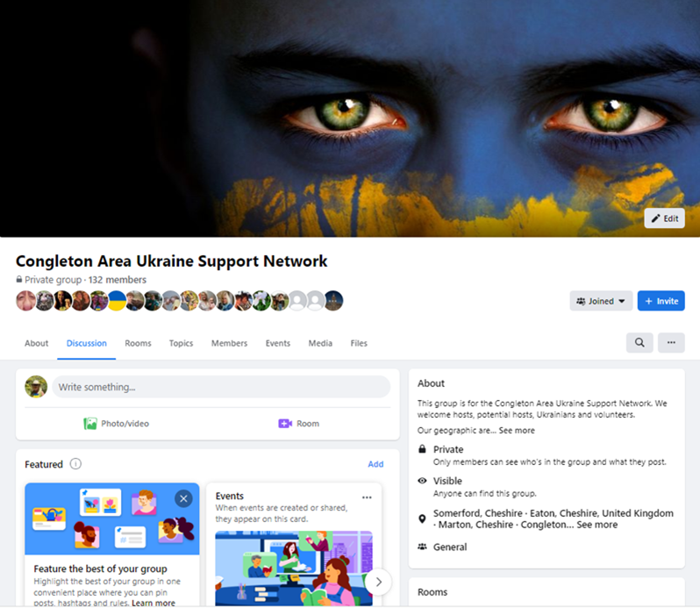Screen dimensions: 700x615
Task: Expand the location list See more
Action: [x=596, y=525]
